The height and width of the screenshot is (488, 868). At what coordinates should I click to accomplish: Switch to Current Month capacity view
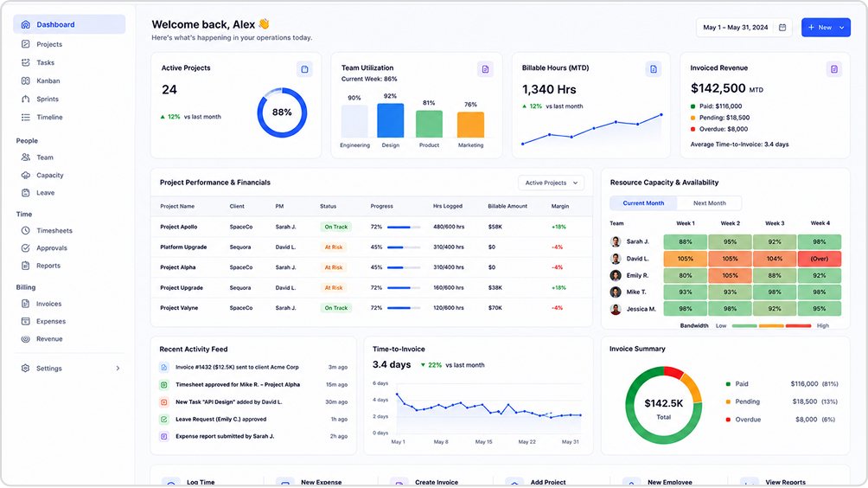click(x=643, y=203)
